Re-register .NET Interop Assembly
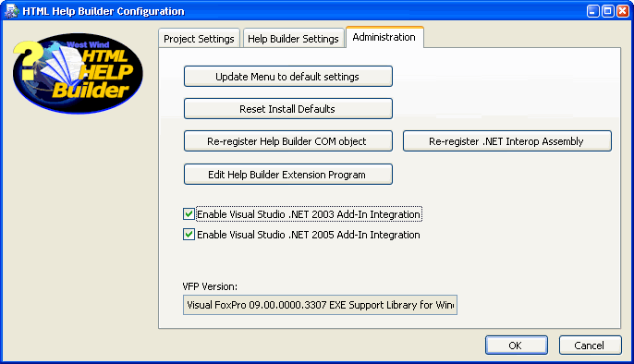634x364 pixels. click(507, 141)
